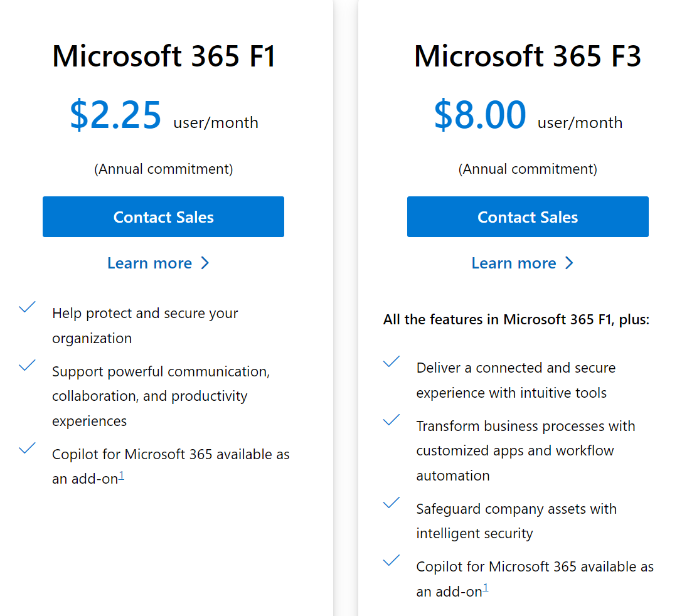Click Contact Sales for Microsoft 365 F1
682x616 pixels.
pos(163,216)
